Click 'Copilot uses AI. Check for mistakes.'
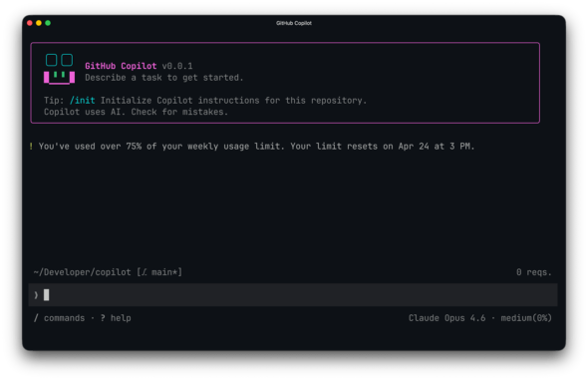Viewport: 588px width, 380px height. coord(137,112)
